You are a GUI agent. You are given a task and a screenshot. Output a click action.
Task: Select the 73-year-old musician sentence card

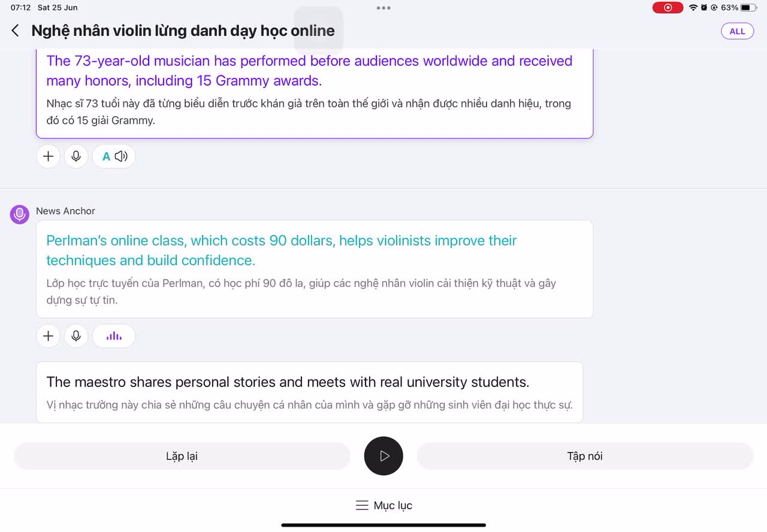pyautogui.click(x=315, y=93)
